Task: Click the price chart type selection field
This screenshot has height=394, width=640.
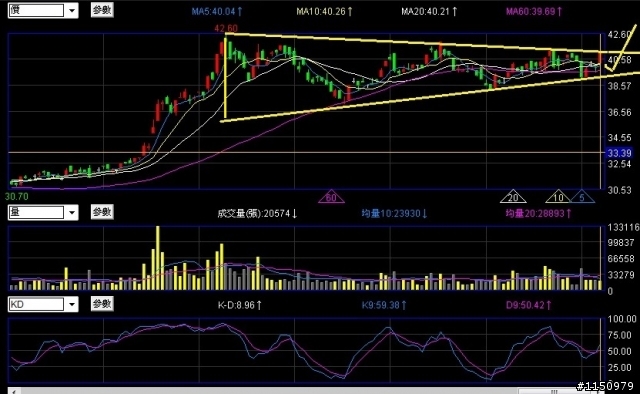Action: pyautogui.click(x=36, y=11)
